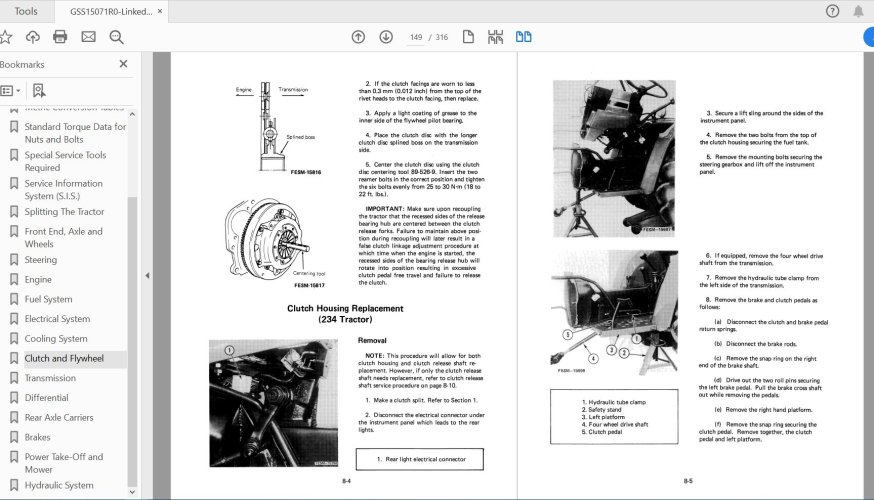Click the page number input field
874x500 pixels.
point(415,37)
